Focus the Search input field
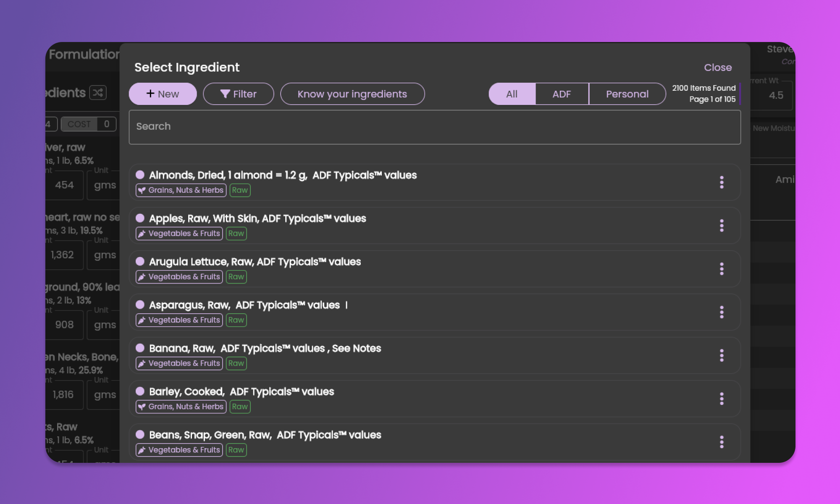This screenshot has height=504, width=840. click(x=434, y=127)
